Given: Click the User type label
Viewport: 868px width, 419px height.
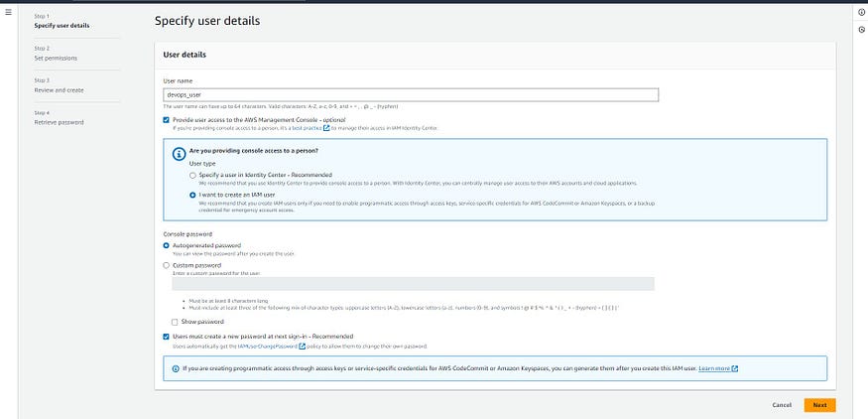Looking at the screenshot, I should pos(202,164).
